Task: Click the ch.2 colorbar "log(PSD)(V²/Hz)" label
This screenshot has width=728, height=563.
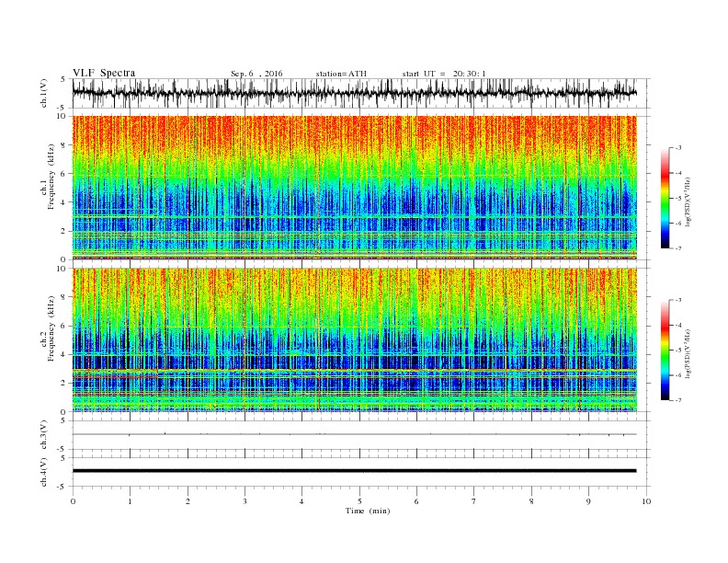Action: coord(688,354)
